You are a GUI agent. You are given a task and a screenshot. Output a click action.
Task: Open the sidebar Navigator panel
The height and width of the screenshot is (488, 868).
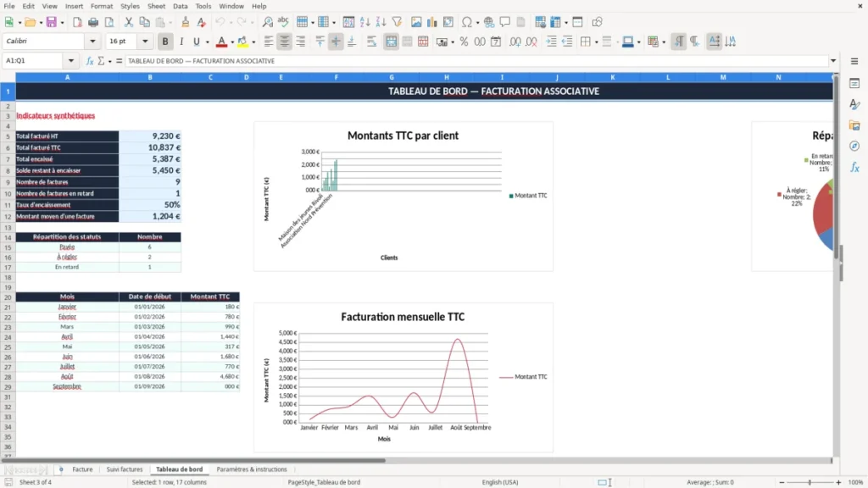[x=854, y=146]
